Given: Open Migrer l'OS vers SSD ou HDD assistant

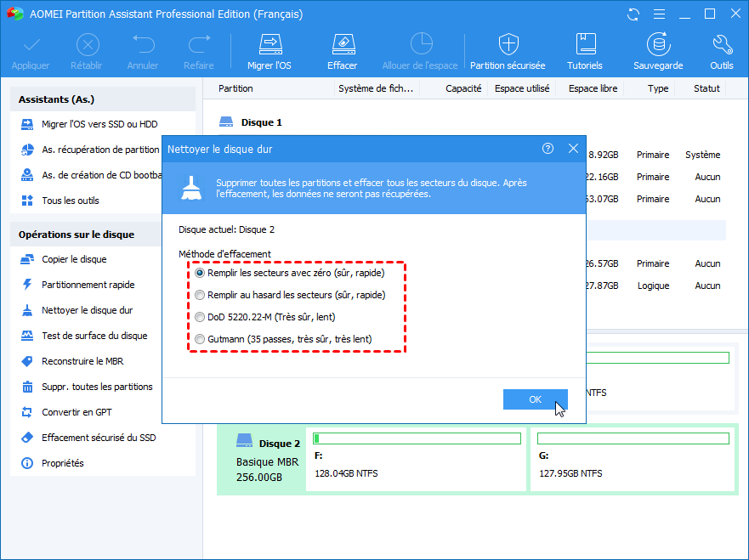Looking at the screenshot, I should pos(89,124).
